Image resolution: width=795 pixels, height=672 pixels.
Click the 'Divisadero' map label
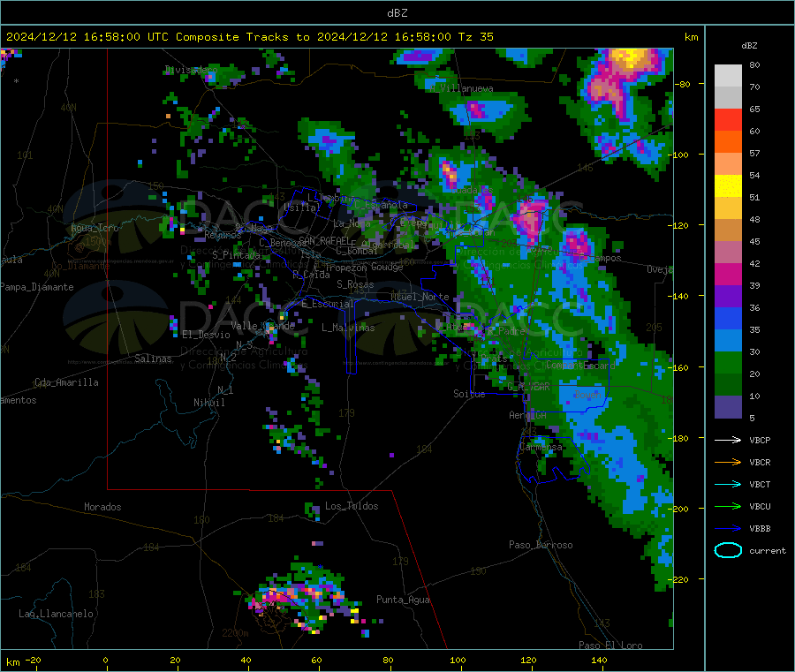coord(191,70)
